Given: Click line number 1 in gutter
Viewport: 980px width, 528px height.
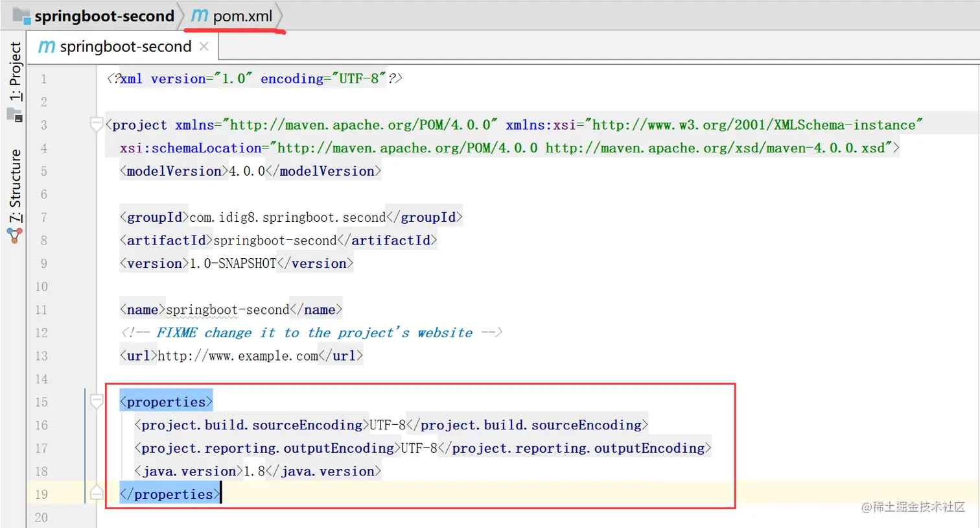Looking at the screenshot, I should tap(43, 79).
